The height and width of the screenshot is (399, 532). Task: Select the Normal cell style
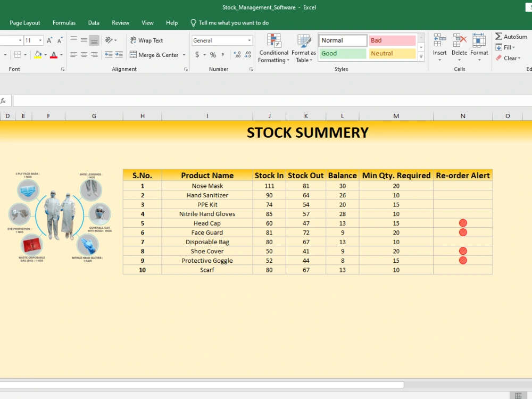click(343, 40)
